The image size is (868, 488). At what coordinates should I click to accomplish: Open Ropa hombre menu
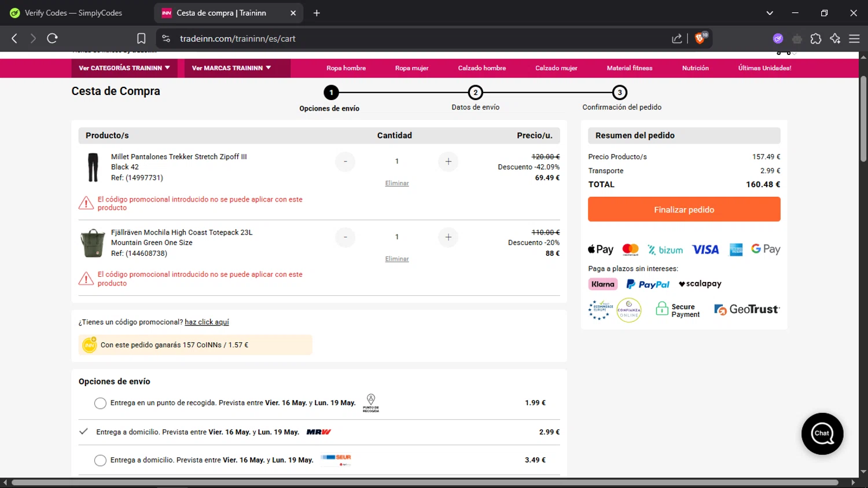pos(346,68)
